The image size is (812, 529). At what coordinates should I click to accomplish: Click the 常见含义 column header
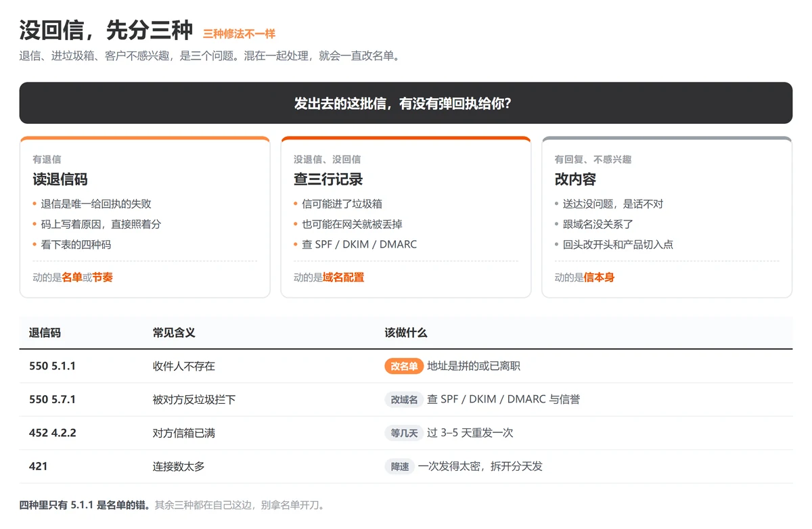click(174, 333)
